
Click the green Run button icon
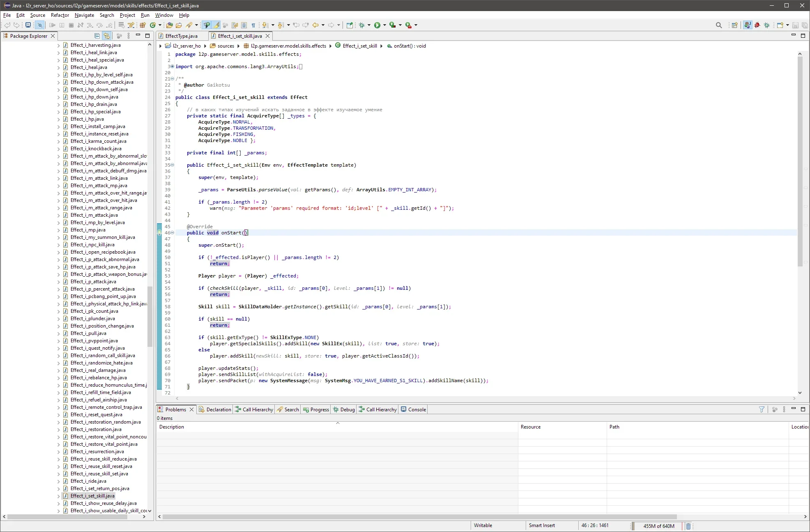[x=377, y=25]
